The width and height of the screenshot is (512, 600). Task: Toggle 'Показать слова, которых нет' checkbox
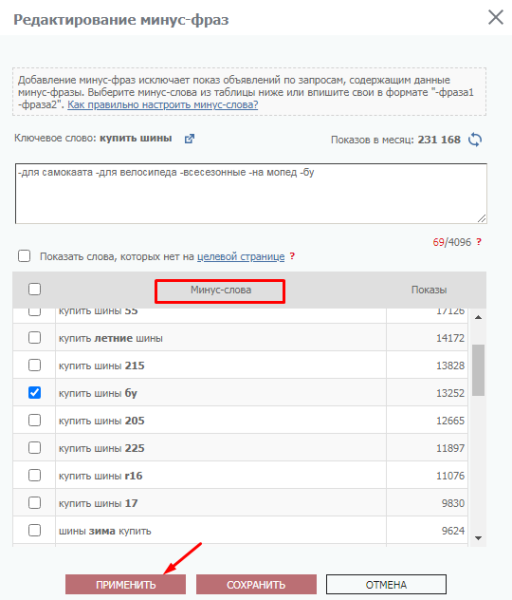(24, 256)
